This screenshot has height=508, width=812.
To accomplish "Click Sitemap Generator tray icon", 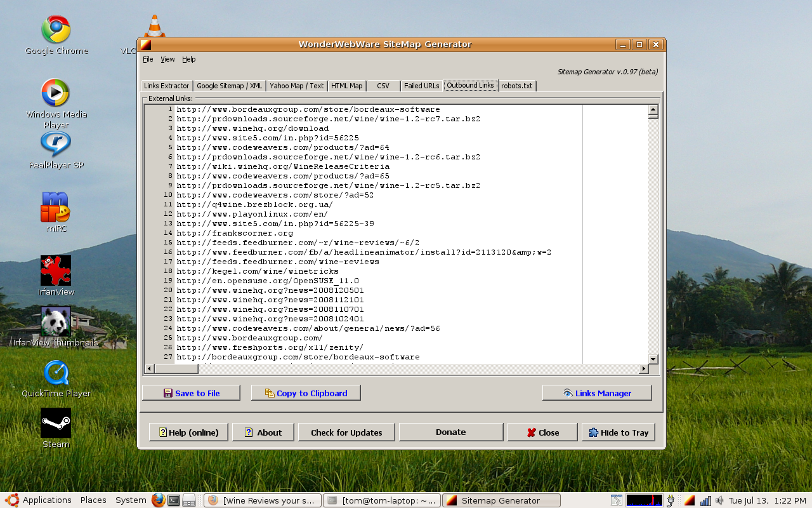I will point(690,500).
